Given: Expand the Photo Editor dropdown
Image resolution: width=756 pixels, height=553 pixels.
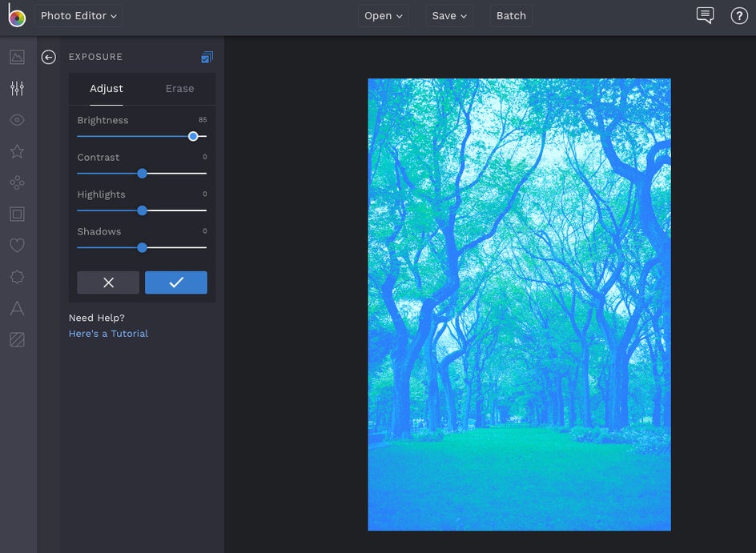Looking at the screenshot, I should pos(78,16).
